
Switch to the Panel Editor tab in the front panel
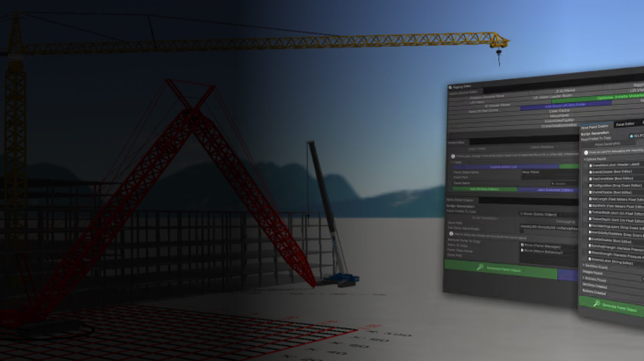click(625, 124)
